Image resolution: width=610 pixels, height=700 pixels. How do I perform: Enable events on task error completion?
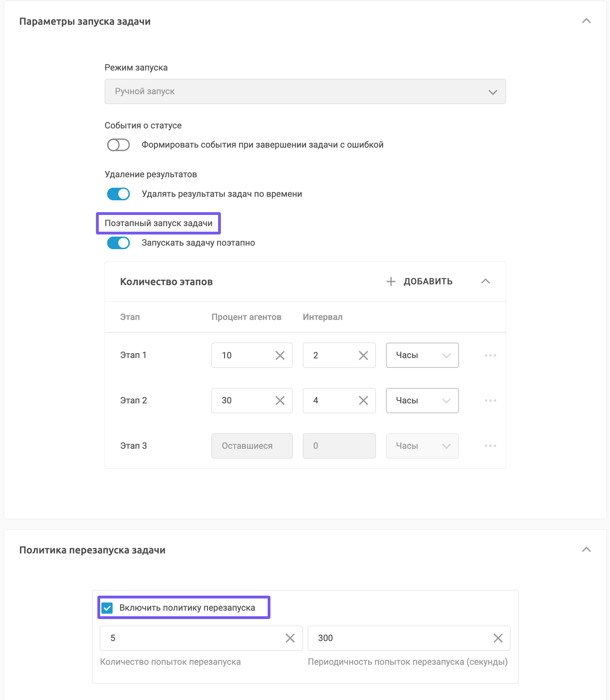[118, 145]
